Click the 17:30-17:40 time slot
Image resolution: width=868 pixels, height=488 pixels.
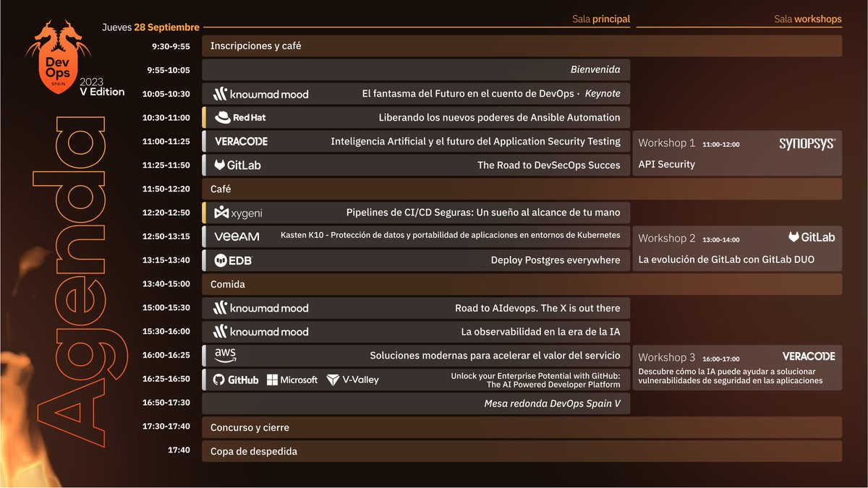[166, 427]
